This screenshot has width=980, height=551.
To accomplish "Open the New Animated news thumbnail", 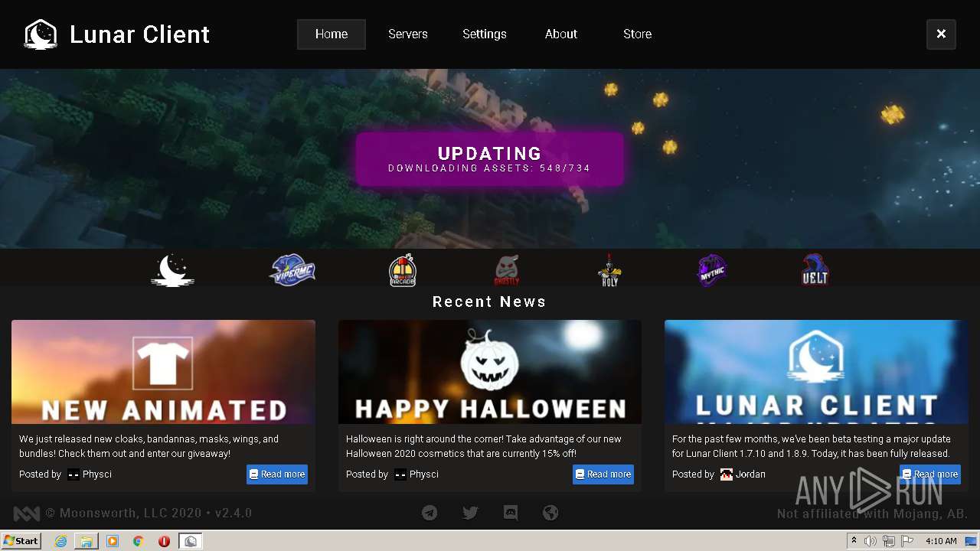I will pyautogui.click(x=163, y=372).
